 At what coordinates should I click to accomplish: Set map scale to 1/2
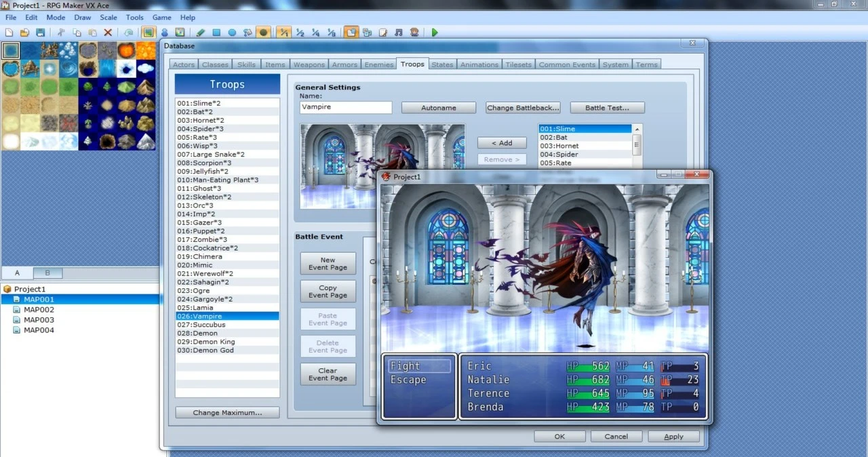pos(300,32)
